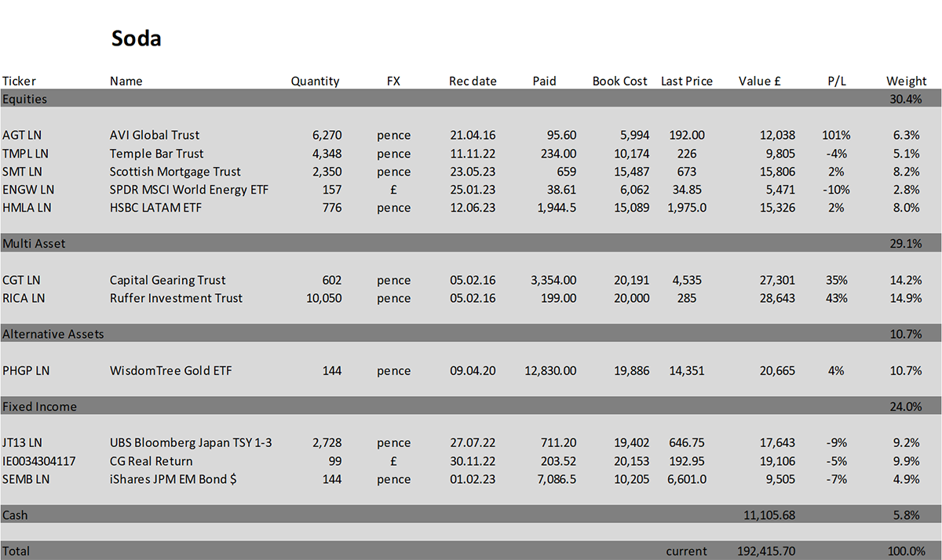This screenshot has width=942, height=560.
Task: Select ticker cell 'TMPL LN'
Action: pos(25,154)
